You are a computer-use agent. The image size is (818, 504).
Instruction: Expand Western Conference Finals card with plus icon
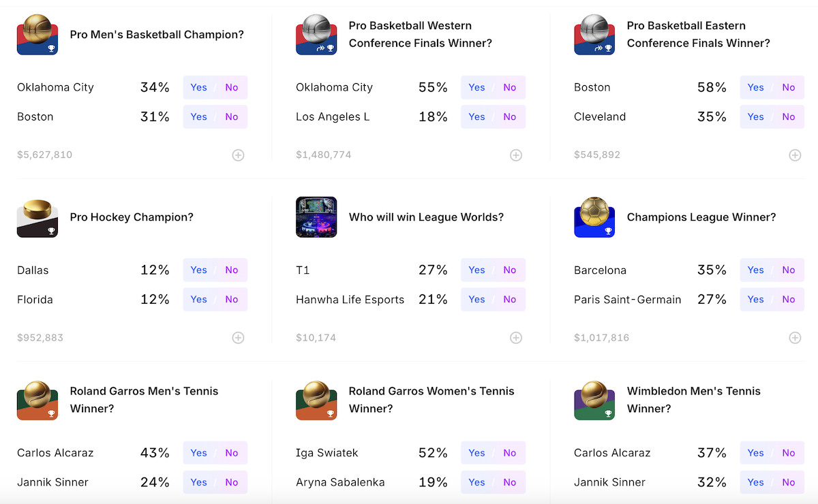click(x=516, y=155)
